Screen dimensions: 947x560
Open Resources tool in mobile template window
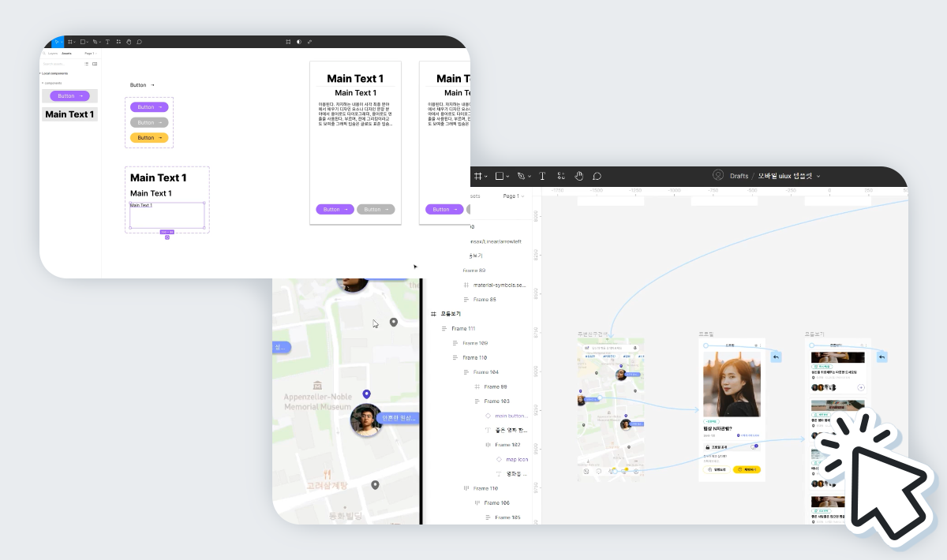pyautogui.click(x=561, y=176)
